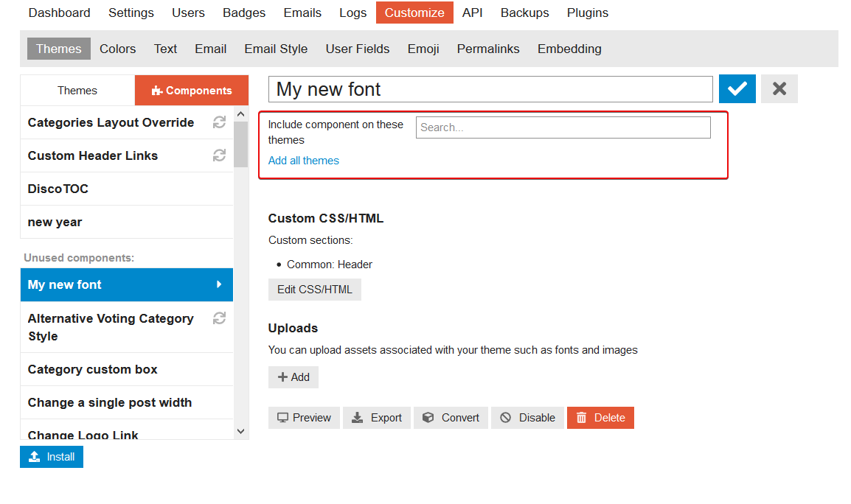This screenshot has height=504, width=851.
Task: Click the components list scrollbar thumb
Action: coord(241,144)
